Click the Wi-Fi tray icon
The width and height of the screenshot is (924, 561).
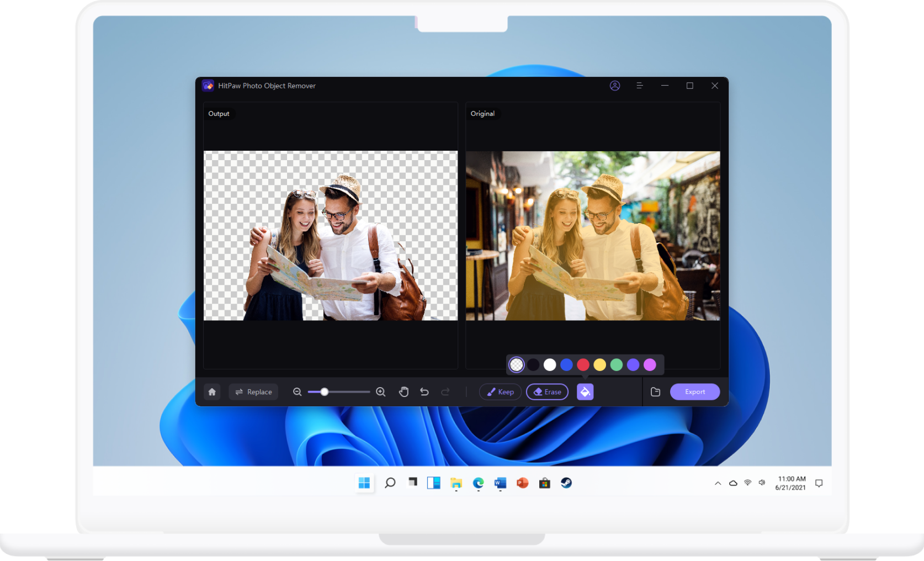click(x=747, y=483)
